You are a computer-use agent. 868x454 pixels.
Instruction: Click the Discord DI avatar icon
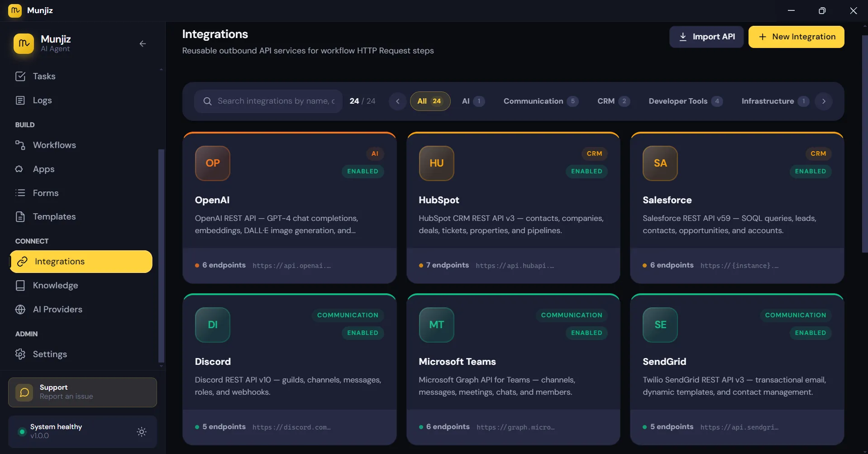tap(213, 325)
